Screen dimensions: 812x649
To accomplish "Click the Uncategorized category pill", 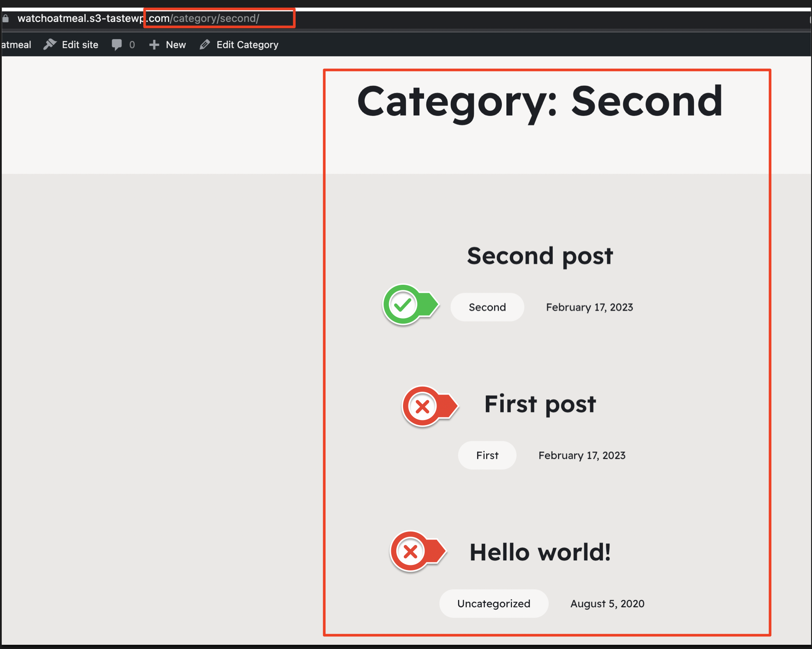I will coord(493,603).
